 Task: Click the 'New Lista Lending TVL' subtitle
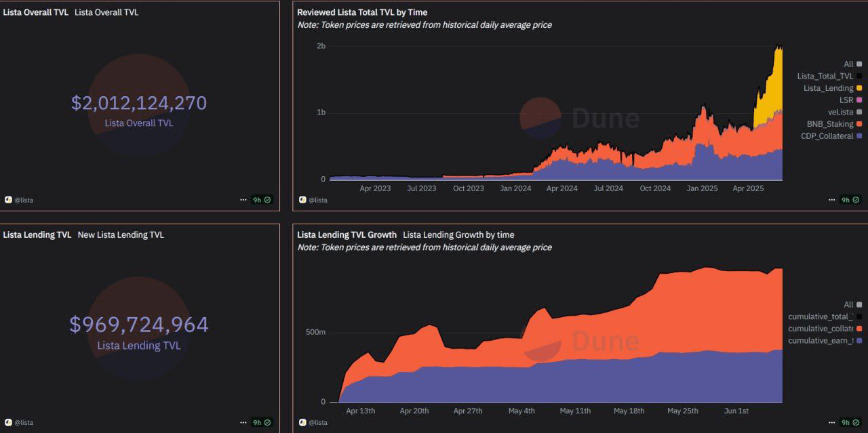click(x=121, y=234)
